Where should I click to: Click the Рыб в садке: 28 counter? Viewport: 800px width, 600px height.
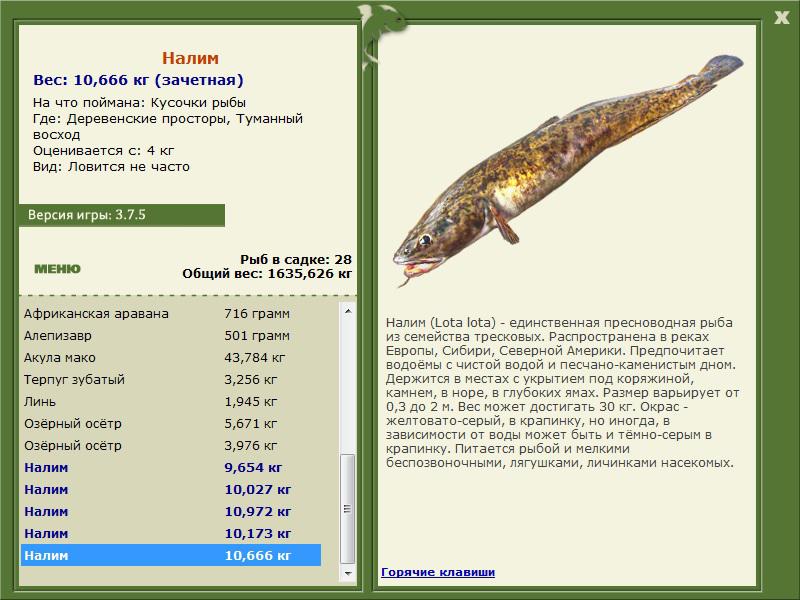point(296,259)
